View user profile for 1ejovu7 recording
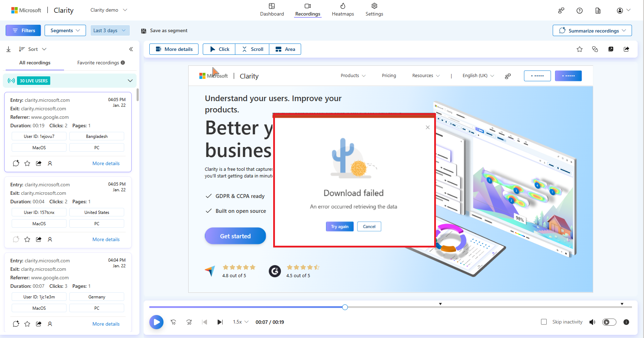Image resolution: width=644 pixels, height=338 pixels. [50, 163]
